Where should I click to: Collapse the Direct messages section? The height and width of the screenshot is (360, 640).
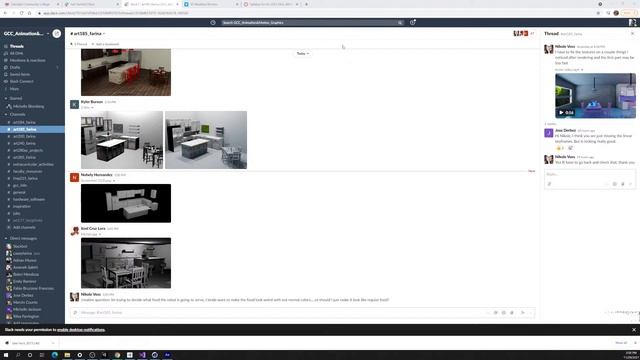(x=6, y=238)
